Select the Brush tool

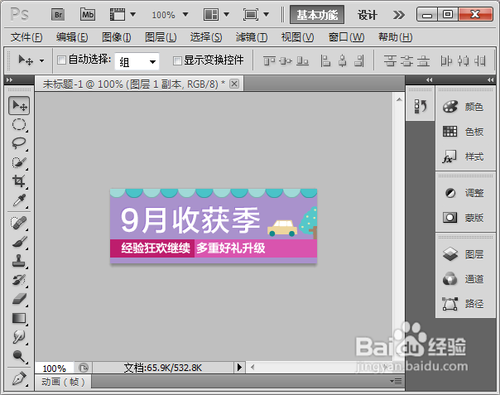click(19, 242)
